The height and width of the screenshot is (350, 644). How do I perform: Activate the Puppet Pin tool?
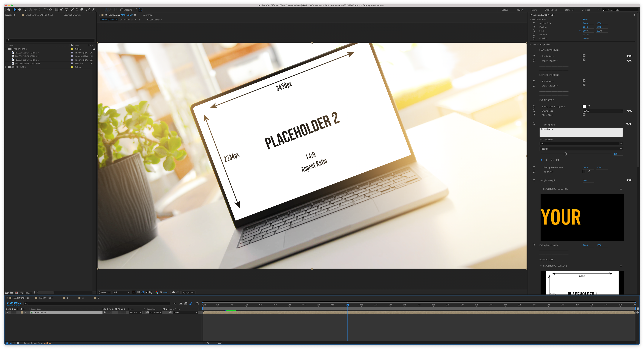click(x=94, y=10)
